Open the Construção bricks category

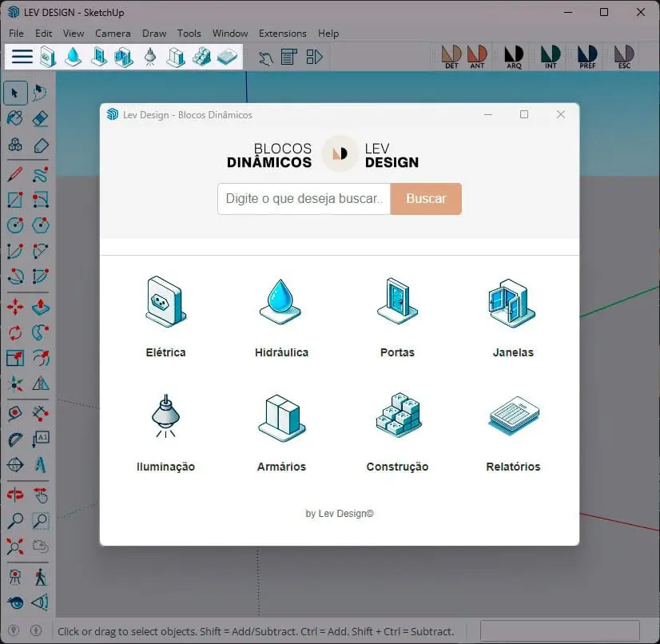coord(397,431)
